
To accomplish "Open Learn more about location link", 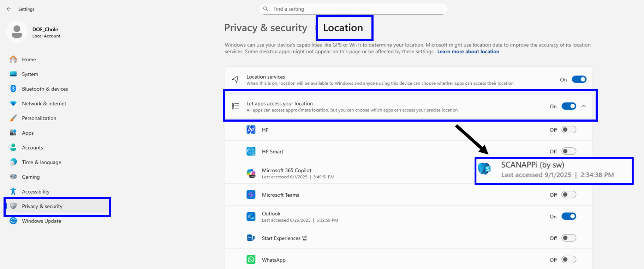I will pos(468,51).
